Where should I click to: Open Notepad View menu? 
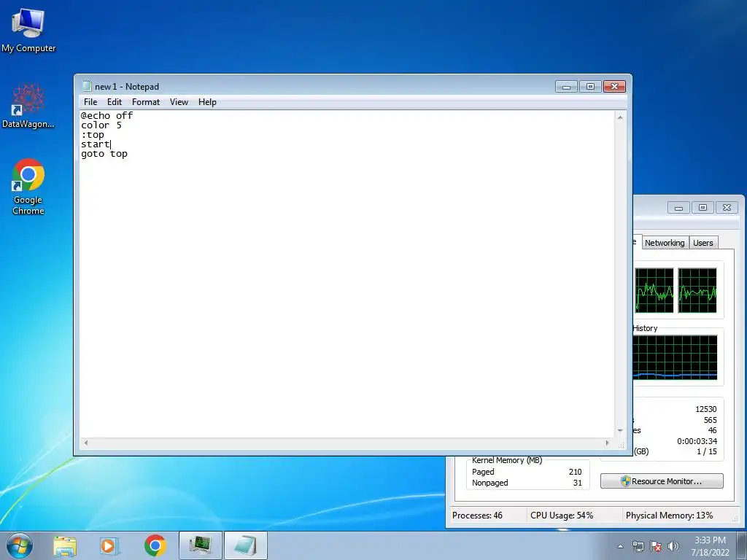pyautogui.click(x=179, y=102)
